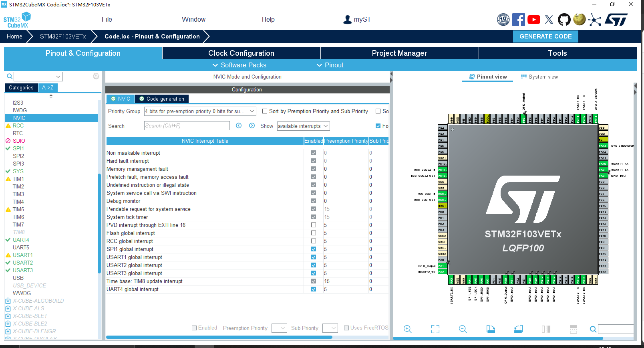Switch to the Clock Configuration tab
Screen dimensions: 644x348
pyautogui.click(x=241, y=53)
